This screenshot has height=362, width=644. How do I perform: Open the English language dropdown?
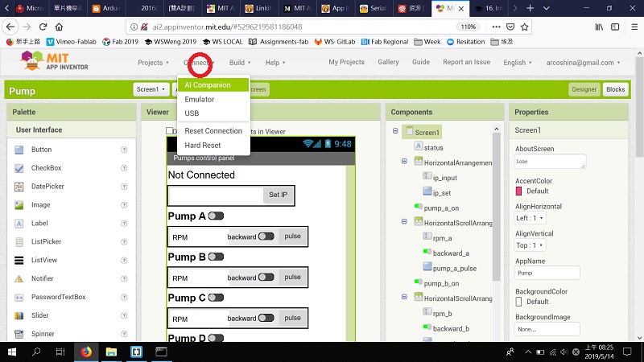pyautogui.click(x=518, y=63)
